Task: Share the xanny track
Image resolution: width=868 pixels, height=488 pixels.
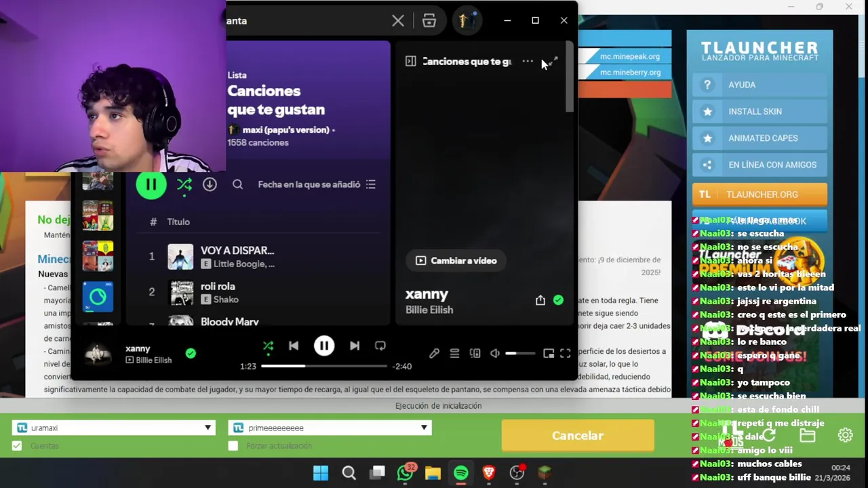Action: click(540, 300)
